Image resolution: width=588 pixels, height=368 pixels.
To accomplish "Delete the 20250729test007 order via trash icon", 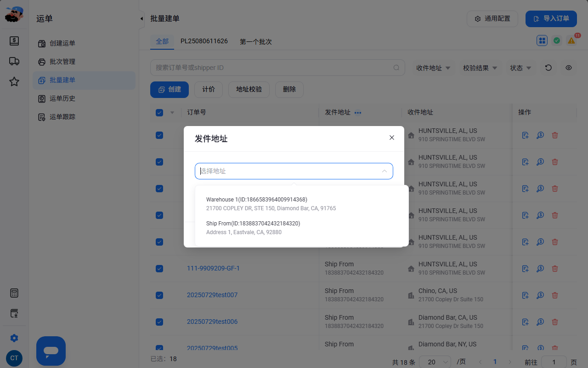I will (555, 295).
